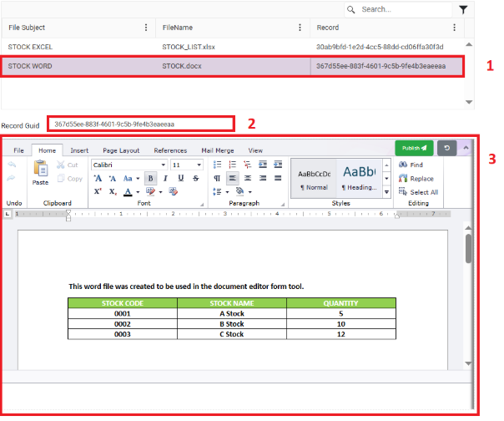Apply paragraph shading bucket color

click(x=239, y=191)
